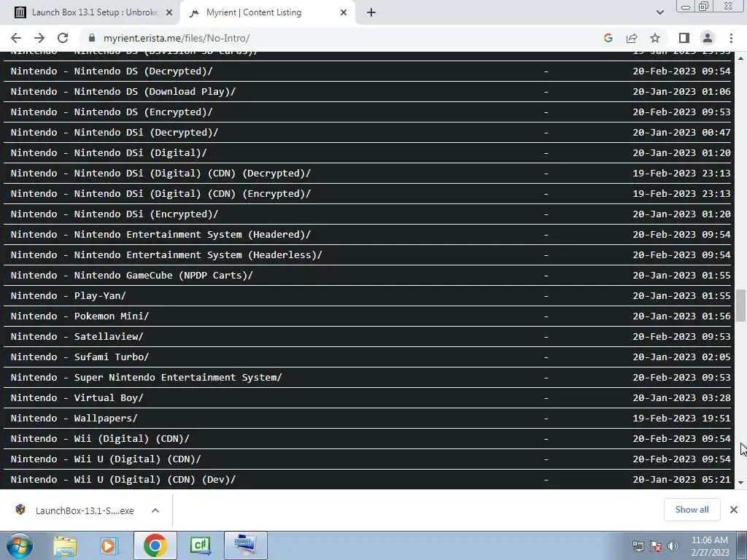Open Nintendo Entertainment System (Headered) folder

pyautogui.click(x=160, y=235)
